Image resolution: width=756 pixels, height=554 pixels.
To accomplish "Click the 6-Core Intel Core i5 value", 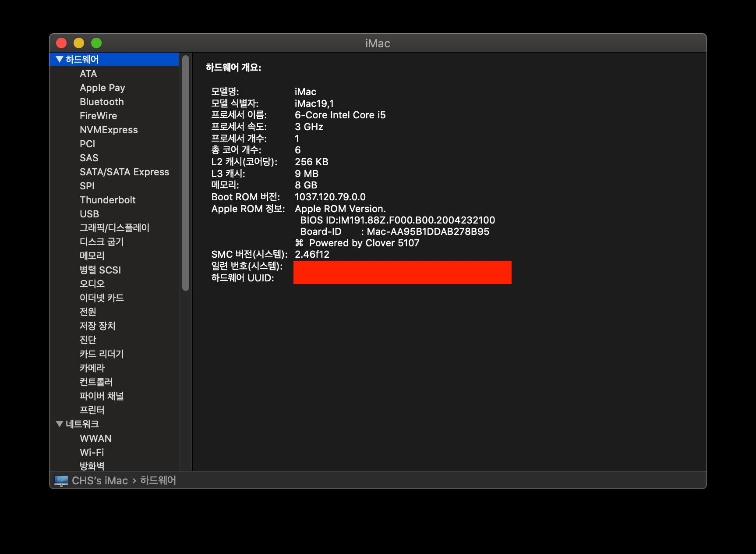I will pyautogui.click(x=340, y=115).
